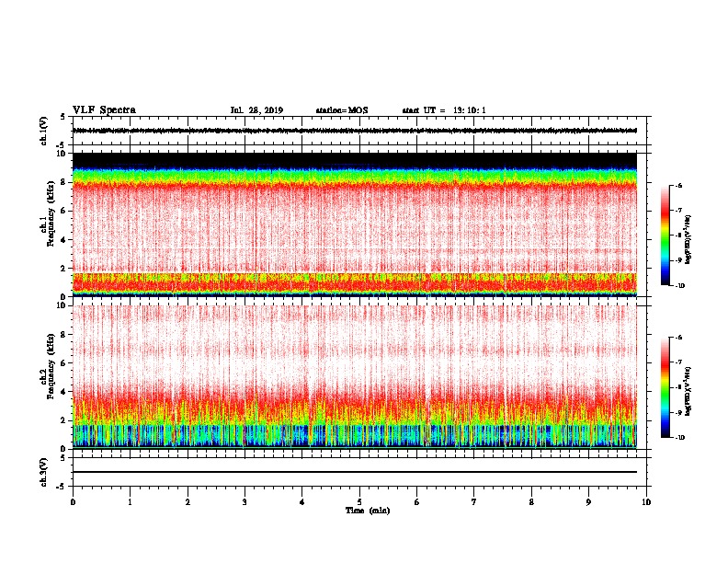The height and width of the screenshot is (563, 728).
Task: Click time-axis tick label "9"
Action: (x=588, y=502)
